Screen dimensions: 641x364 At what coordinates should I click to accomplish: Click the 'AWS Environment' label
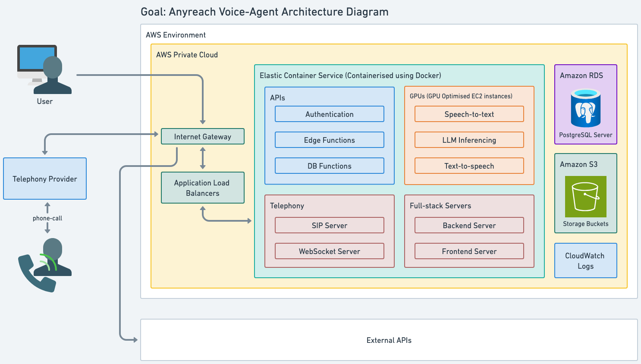(x=176, y=35)
